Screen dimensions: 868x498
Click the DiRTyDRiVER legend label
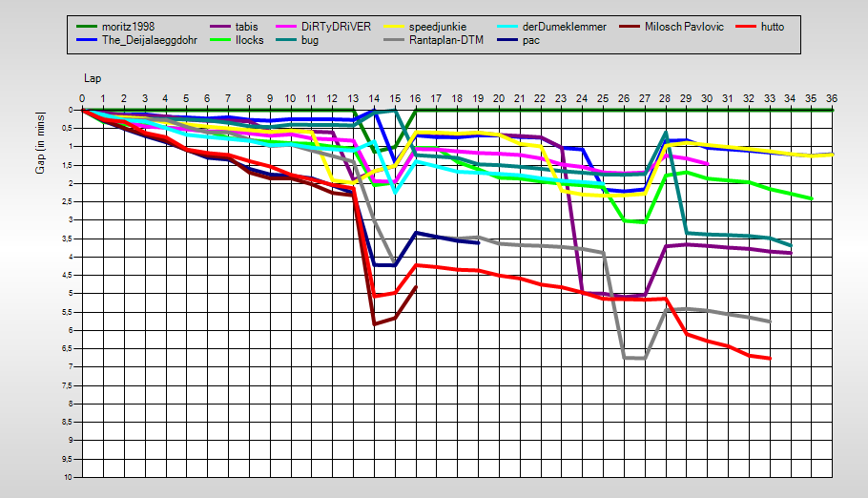tap(336, 27)
